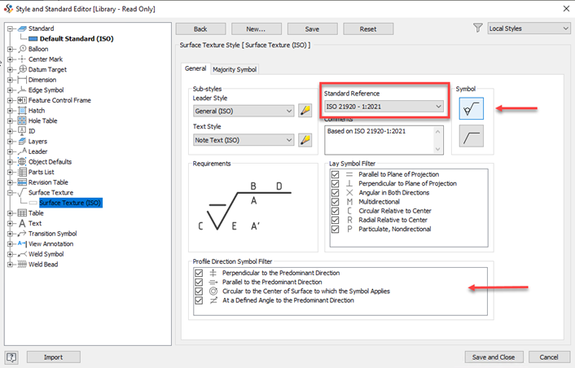Switch to the Majority Symbol tab
This screenshot has height=368, width=575.
coord(234,69)
